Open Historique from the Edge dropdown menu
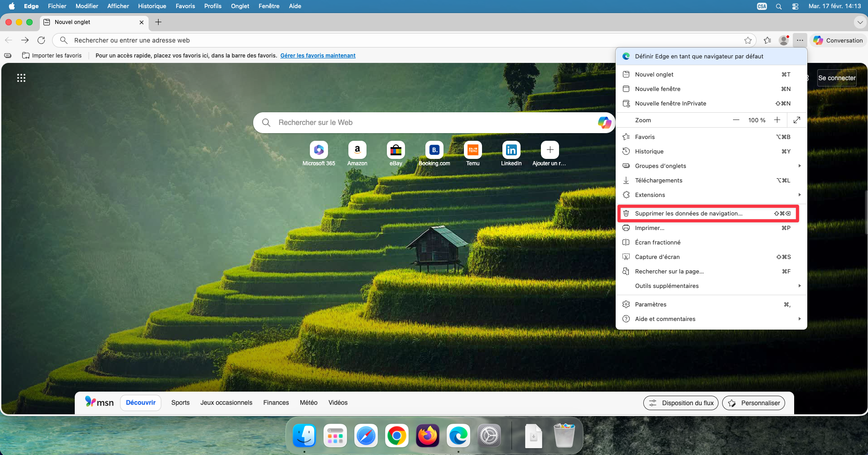Image resolution: width=868 pixels, height=455 pixels. coord(712,151)
